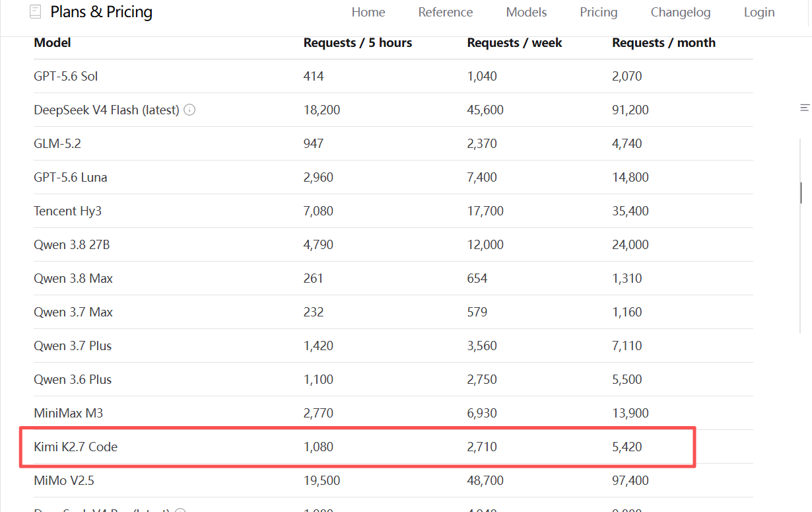Click the 91,200 monthly requests cell
Viewport: 812px width, 512px height.
click(x=630, y=110)
